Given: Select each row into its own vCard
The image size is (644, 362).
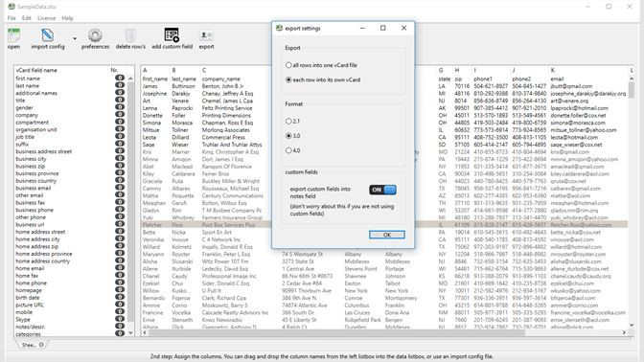Looking at the screenshot, I should [x=323, y=79].
